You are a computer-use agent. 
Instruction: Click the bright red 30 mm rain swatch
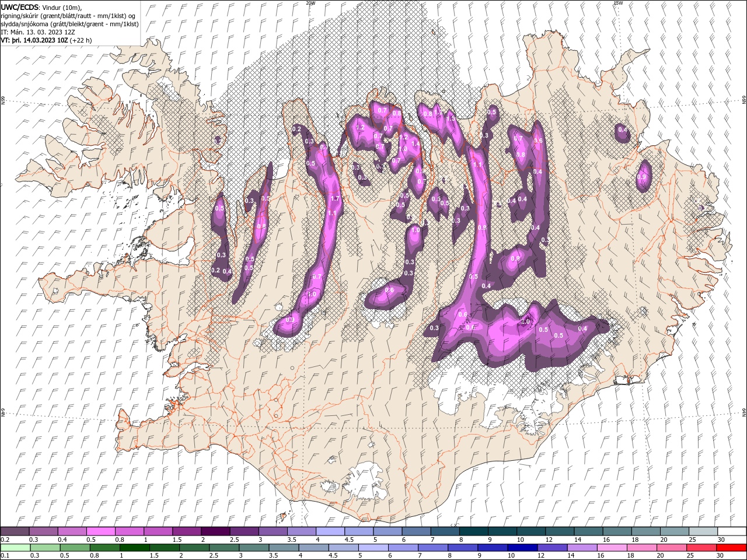732,548
